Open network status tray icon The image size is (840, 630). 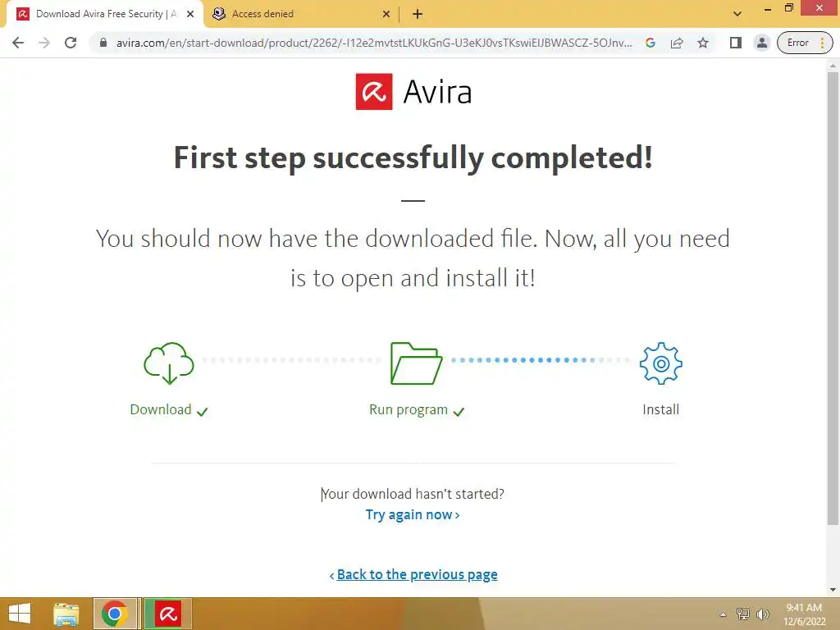(x=743, y=614)
